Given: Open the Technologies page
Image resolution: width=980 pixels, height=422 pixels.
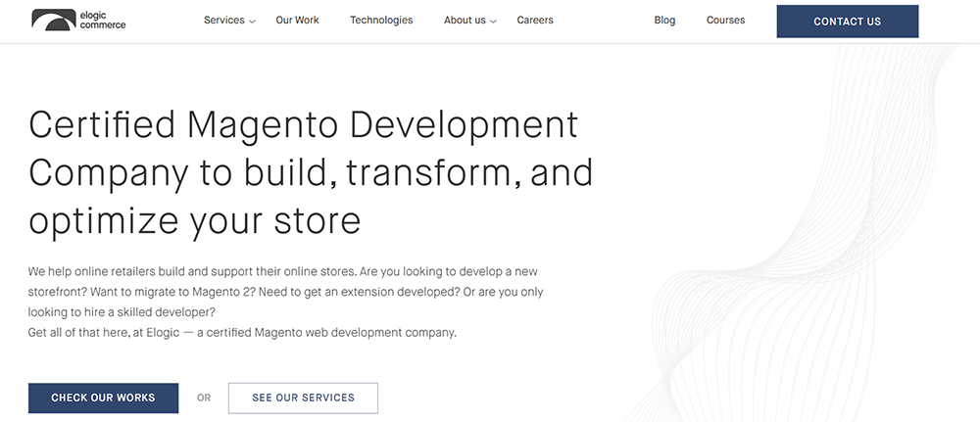Looking at the screenshot, I should tap(381, 20).
